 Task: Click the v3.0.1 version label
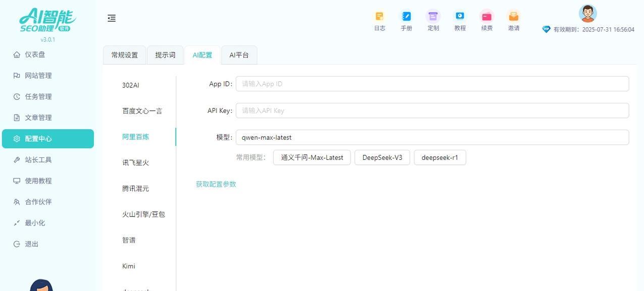(x=48, y=39)
